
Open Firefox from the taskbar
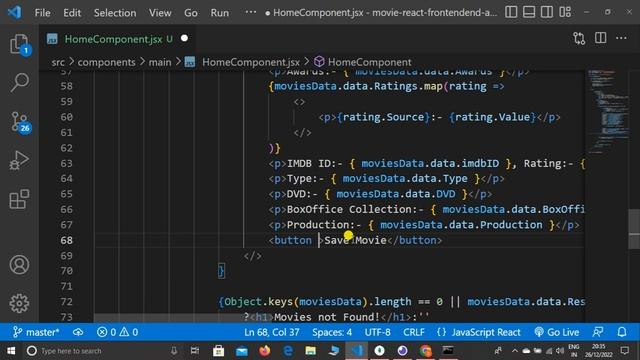point(264,351)
